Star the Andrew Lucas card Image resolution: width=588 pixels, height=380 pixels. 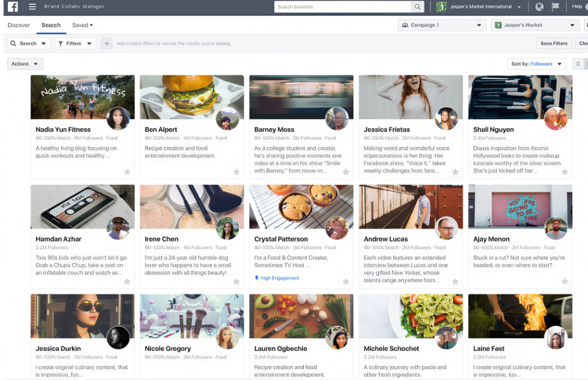455,281
